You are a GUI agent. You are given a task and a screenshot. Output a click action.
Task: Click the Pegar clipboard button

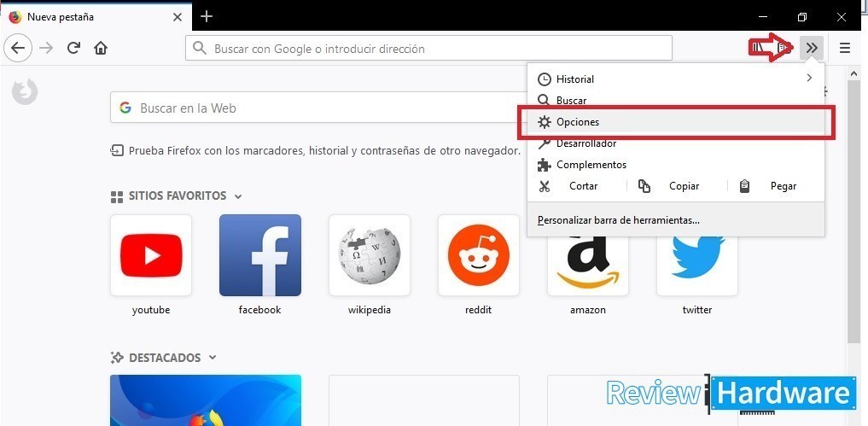coord(774,186)
